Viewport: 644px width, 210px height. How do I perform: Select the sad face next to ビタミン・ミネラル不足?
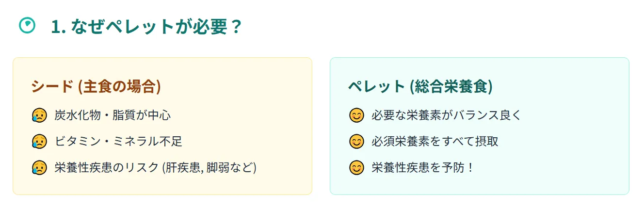click(x=39, y=142)
